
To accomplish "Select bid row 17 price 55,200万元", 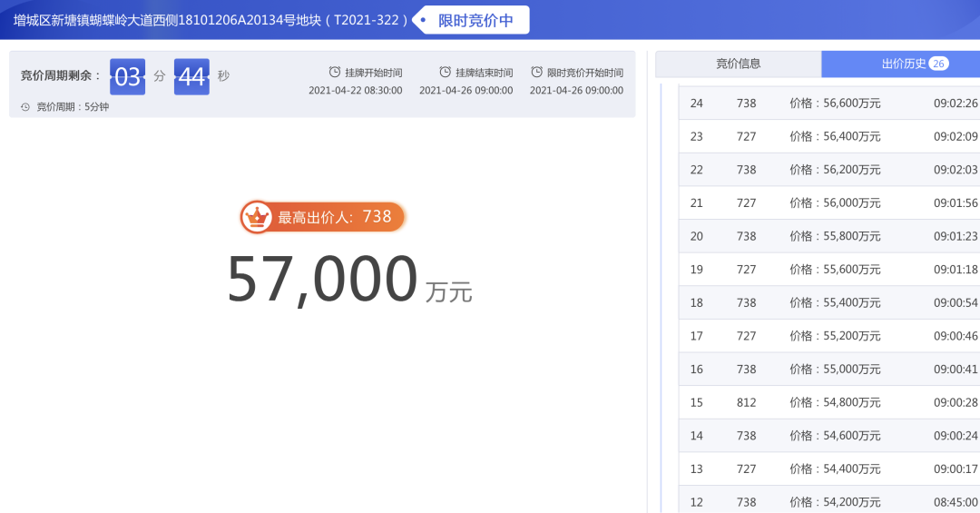I will click(835, 335).
